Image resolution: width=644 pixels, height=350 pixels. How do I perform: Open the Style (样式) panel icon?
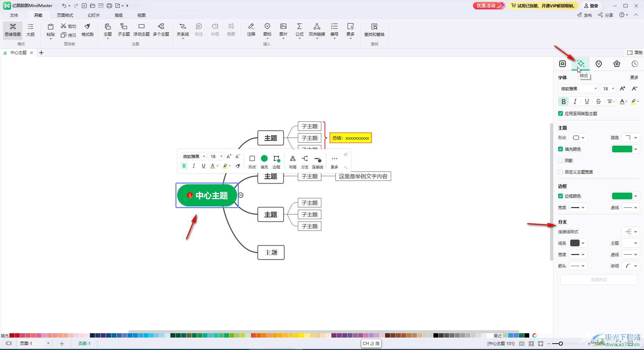click(x=581, y=64)
